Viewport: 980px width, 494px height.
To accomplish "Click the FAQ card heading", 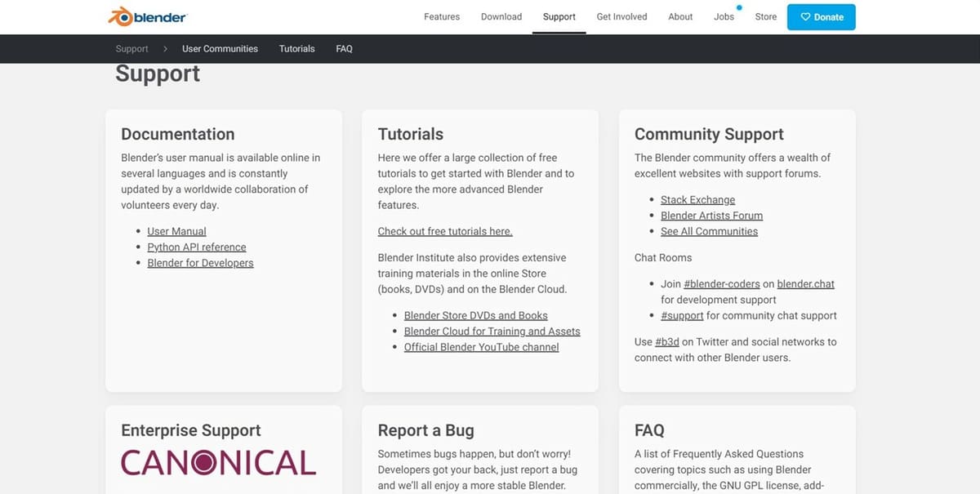I will (x=649, y=430).
